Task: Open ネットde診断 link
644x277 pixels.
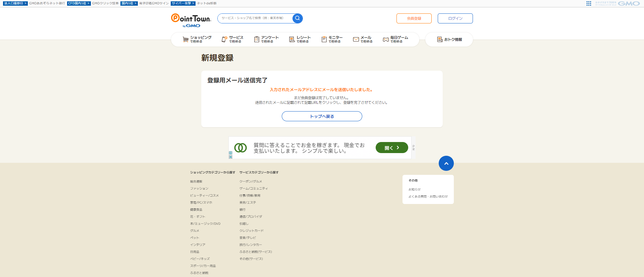Action: click(x=207, y=3)
